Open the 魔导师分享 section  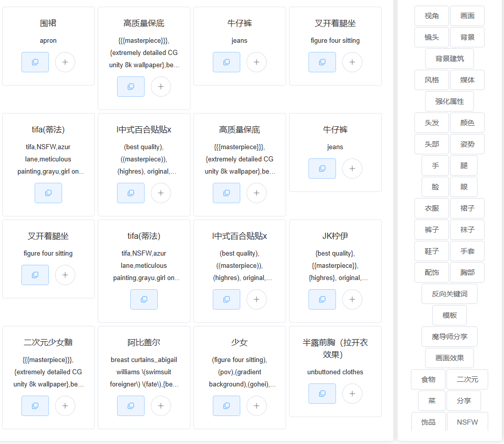[x=450, y=337]
